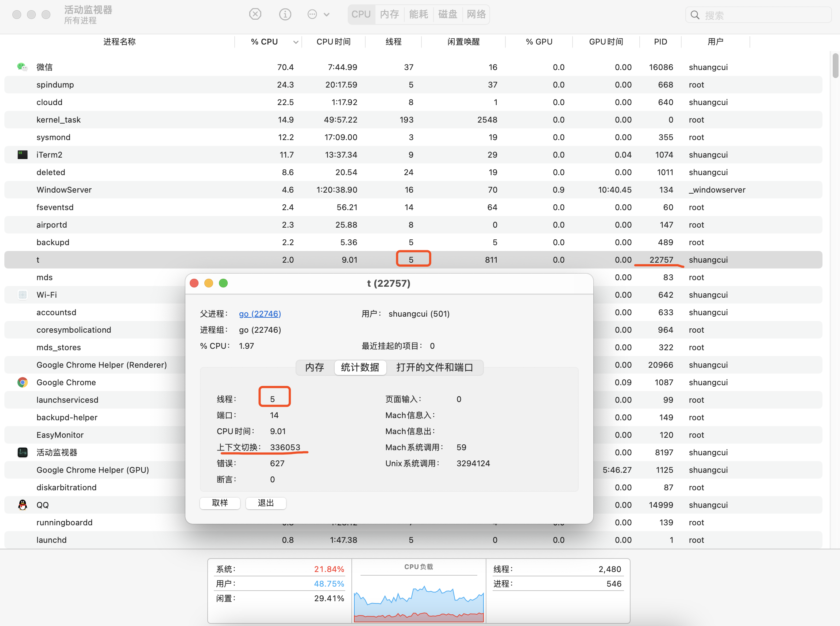
Task: Click the vertical scrollbar of process list
Action: 835,66
